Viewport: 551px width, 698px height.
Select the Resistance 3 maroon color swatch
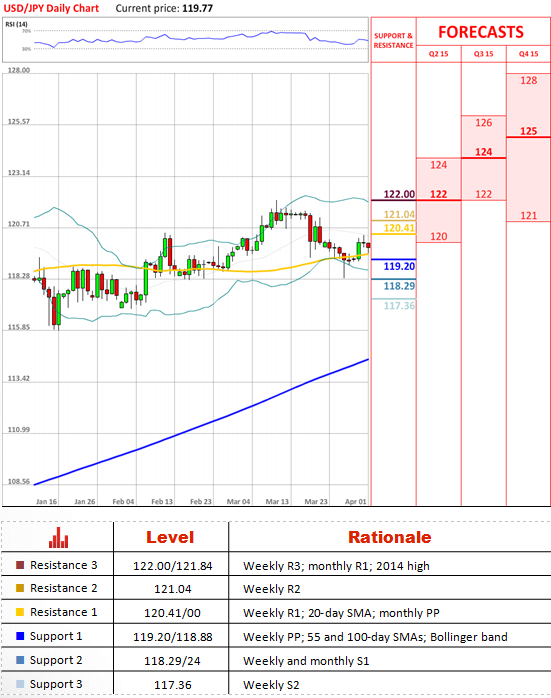tap(20, 565)
